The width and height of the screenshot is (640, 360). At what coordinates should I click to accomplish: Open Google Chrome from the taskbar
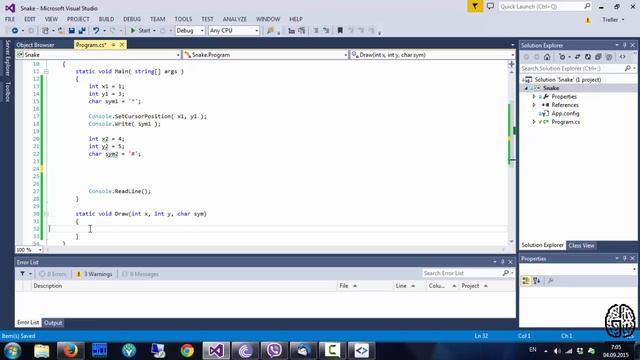pyautogui.click(x=187, y=351)
